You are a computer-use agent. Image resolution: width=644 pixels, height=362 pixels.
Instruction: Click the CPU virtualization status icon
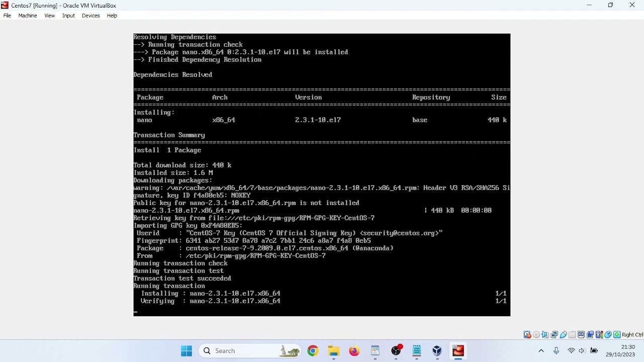[x=599, y=334]
